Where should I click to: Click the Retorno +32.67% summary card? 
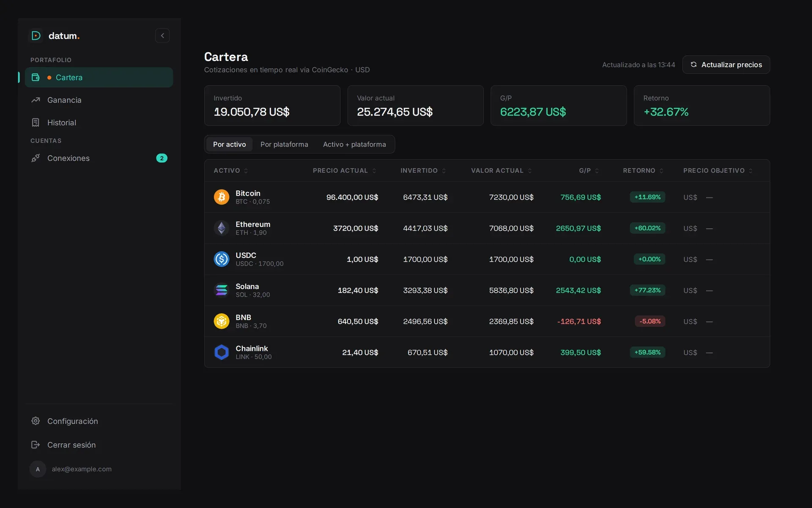click(x=702, y=105)
